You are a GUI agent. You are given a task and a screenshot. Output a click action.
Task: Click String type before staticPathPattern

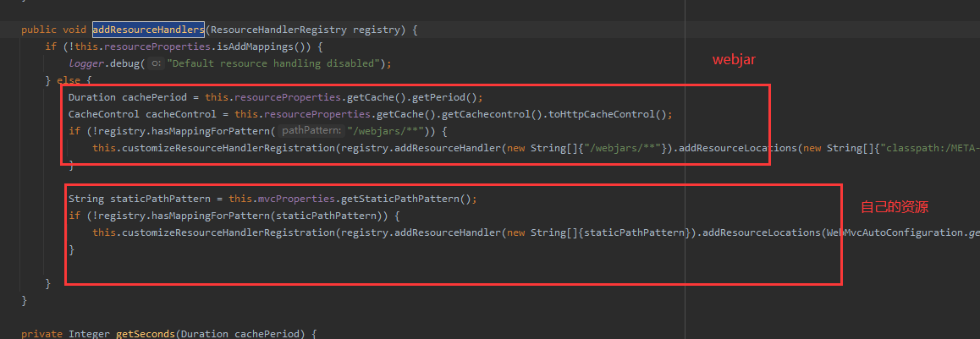click(86, 199)
